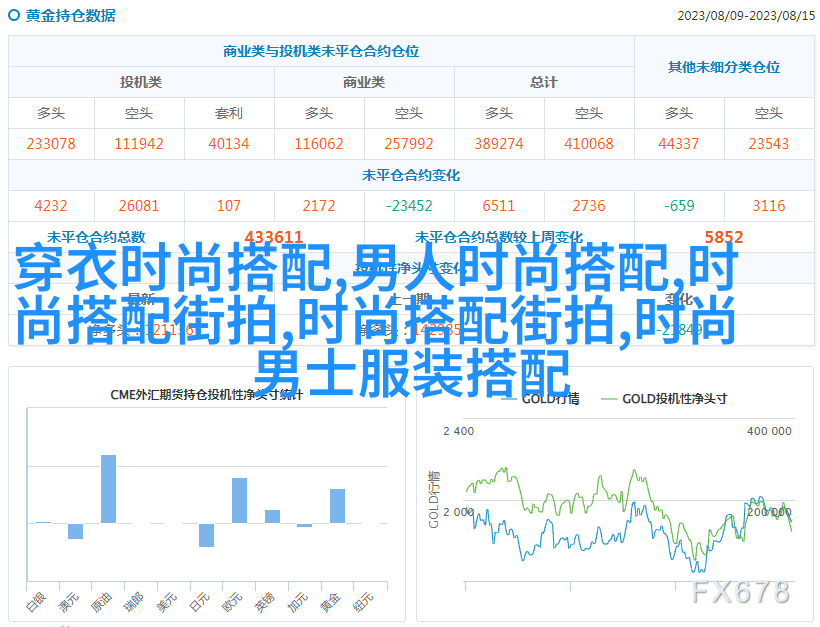
Task: Click the date range 2023/08/09-2023/08/15
Action: 746,16
